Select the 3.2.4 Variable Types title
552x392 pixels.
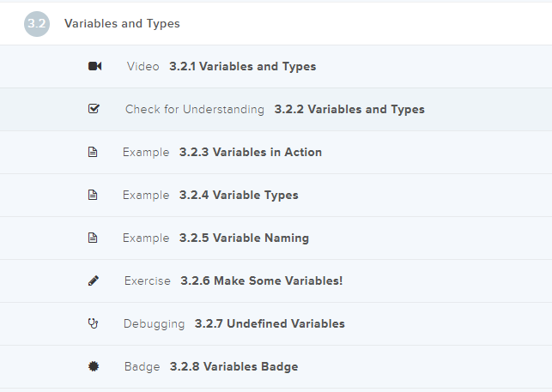click(x=239, y=196)
